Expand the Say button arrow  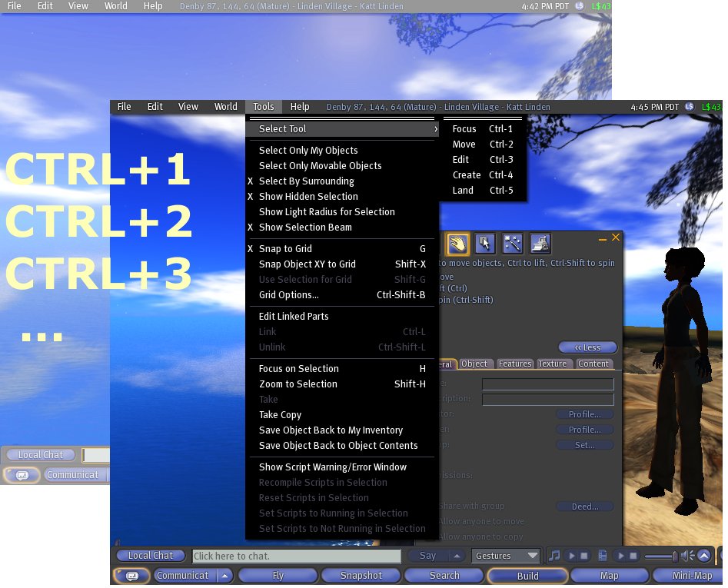457,556
